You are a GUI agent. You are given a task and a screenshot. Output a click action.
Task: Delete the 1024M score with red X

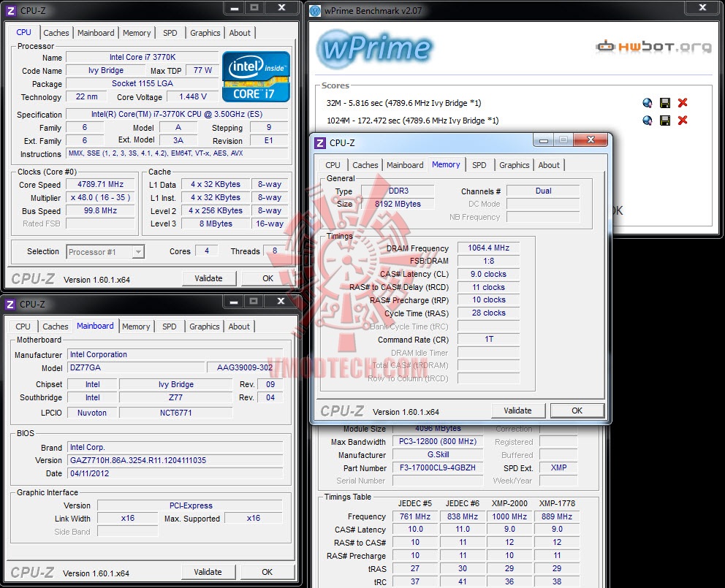coord(683,121)
